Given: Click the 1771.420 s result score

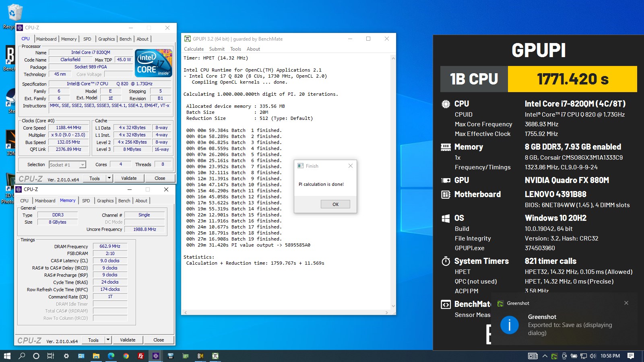Looking at the screenshot, I should coord(572,79).
